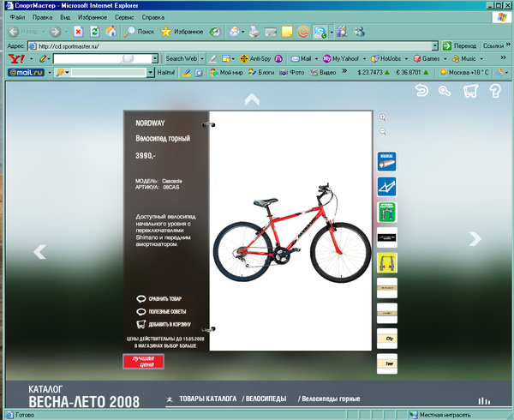Click the Yahoo! logo in toolbar

[x=16, y=58]
